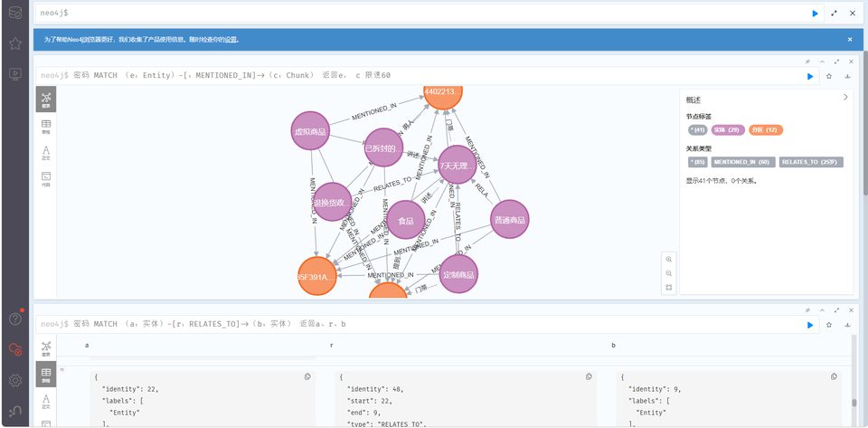Image resolution: width=868 pixels, height=428 pixels.
Task: Open the help icon in the sidebar
Action: [15, 319]
